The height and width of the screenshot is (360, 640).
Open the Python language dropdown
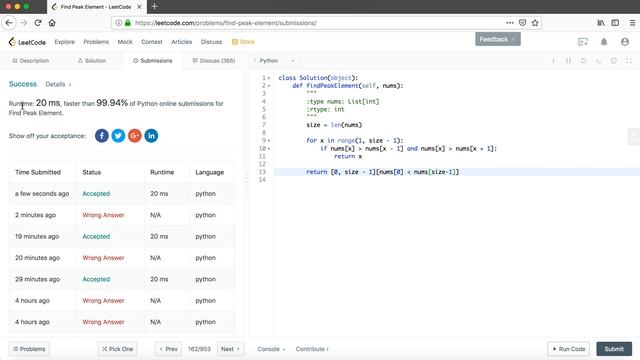tap(274, 60)
